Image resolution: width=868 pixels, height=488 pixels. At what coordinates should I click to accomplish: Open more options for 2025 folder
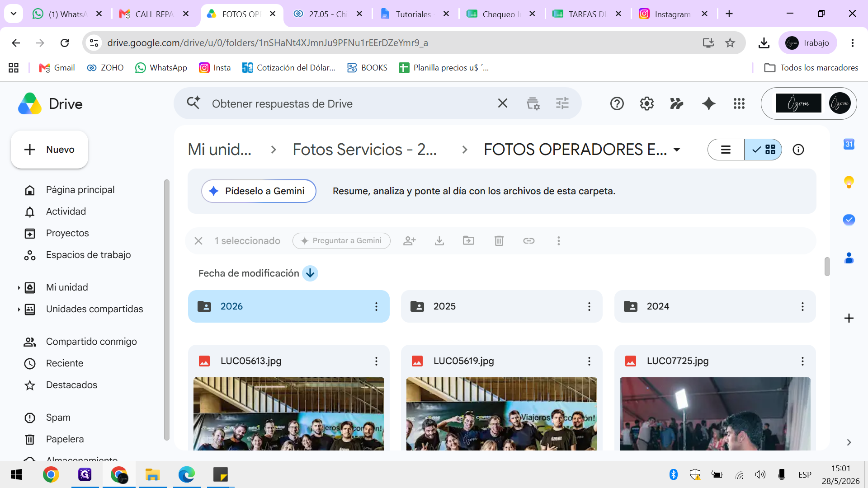pyautogui.click(x=589, y=307)
